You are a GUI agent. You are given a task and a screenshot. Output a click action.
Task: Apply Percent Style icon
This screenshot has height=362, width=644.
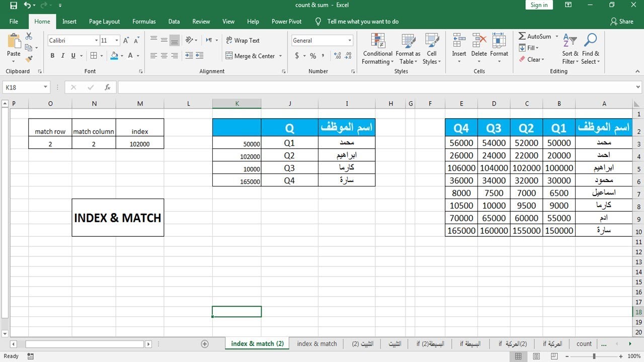313,56
